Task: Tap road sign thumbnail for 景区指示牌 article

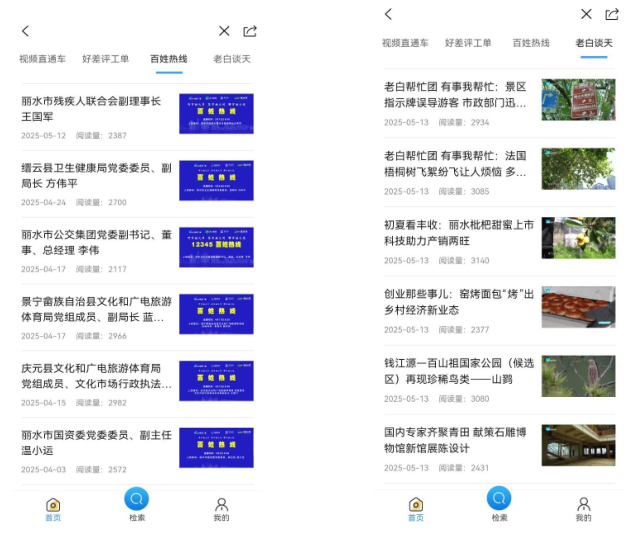Action: [x=578, y=100]
